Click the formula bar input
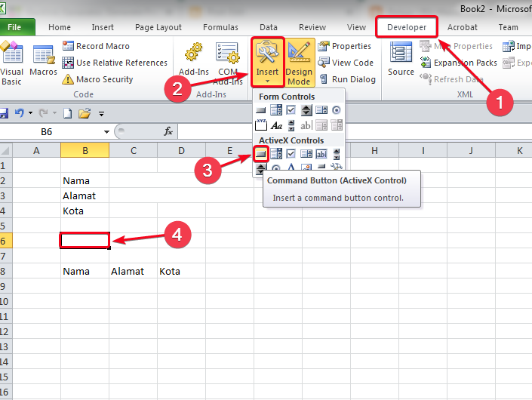The height and width of the screenshot is (400, 532). pos(355,131)
